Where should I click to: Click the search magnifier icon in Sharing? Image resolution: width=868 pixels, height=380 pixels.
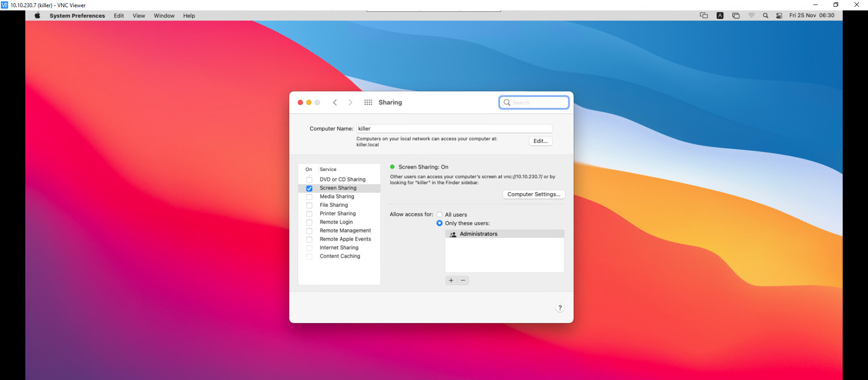pyautogui.click(x=507, y=103)
